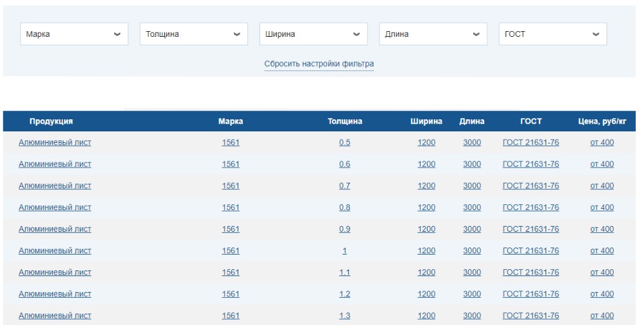Viewport: 644px width, 325px height.
Task: Open the Толщина filter dropdown
Action: tap(194, 34)
